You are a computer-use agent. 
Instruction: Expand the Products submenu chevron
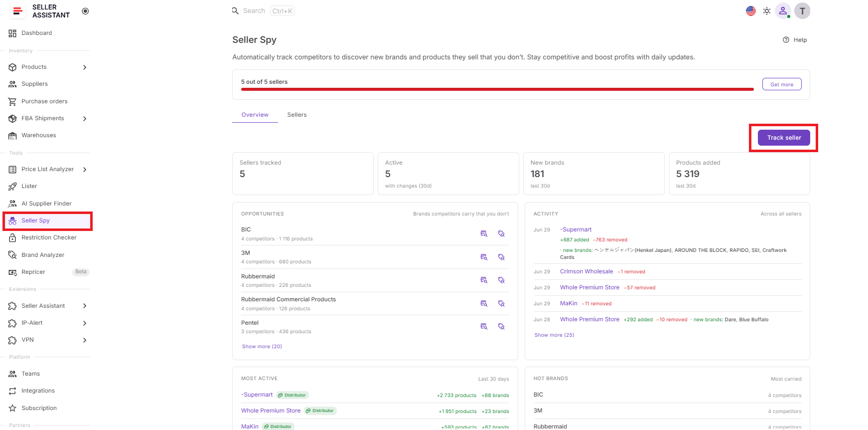pos(85,67)
